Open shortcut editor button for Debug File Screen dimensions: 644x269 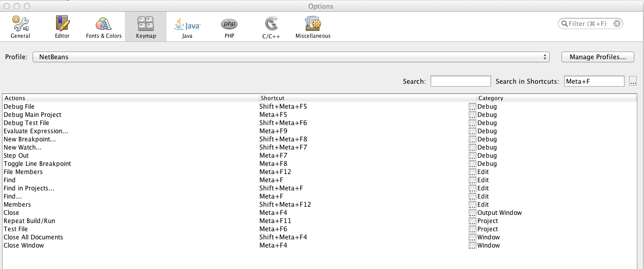point(472,107)
